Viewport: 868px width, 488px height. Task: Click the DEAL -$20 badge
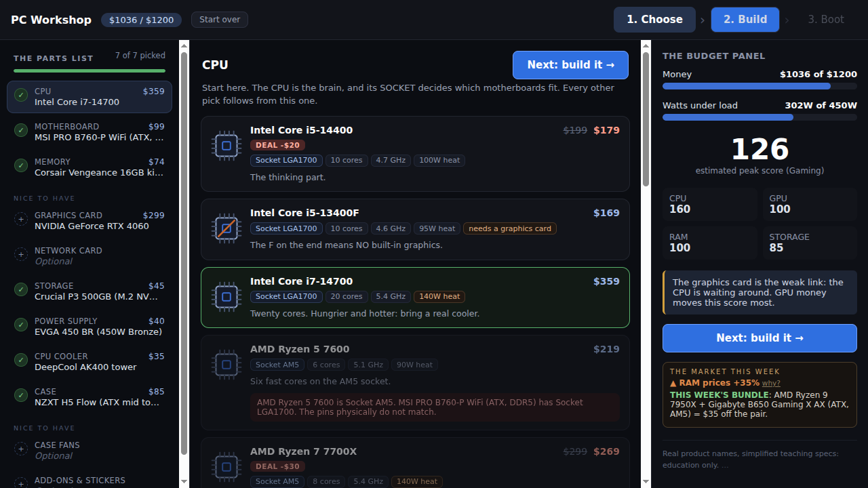click(277, 145)
